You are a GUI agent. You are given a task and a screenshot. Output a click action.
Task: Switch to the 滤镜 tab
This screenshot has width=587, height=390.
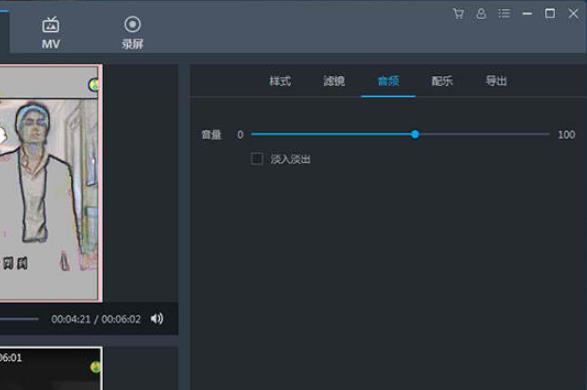[334, 81]
